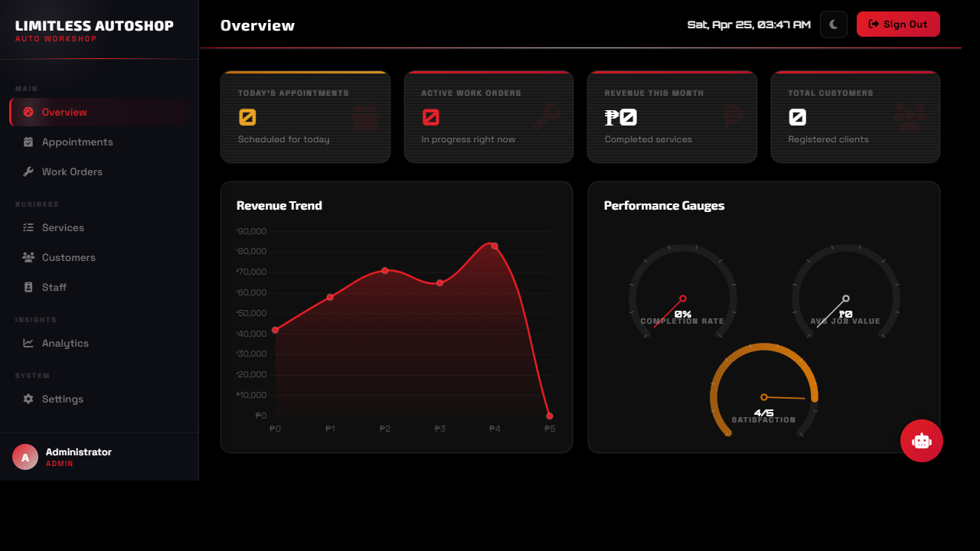Screen dimensions: 980x551
Task: Open Revenue This Month stat card
Action: click(672, 117)
